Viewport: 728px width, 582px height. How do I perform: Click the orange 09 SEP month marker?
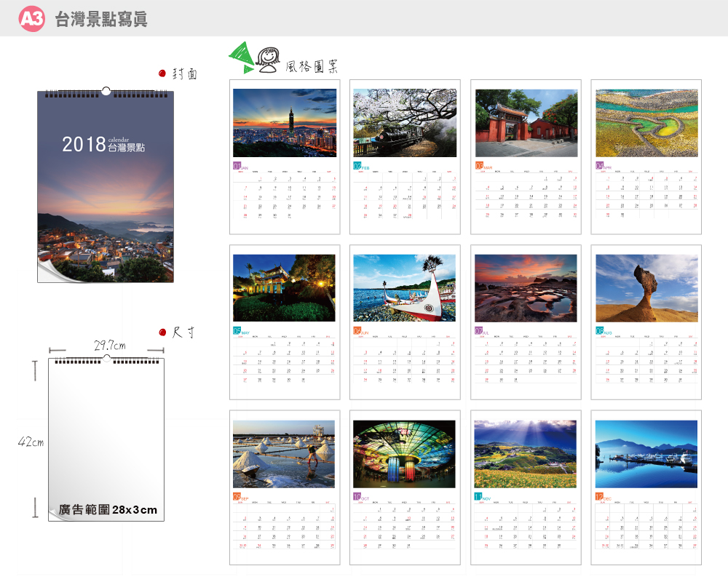[237, 497]
